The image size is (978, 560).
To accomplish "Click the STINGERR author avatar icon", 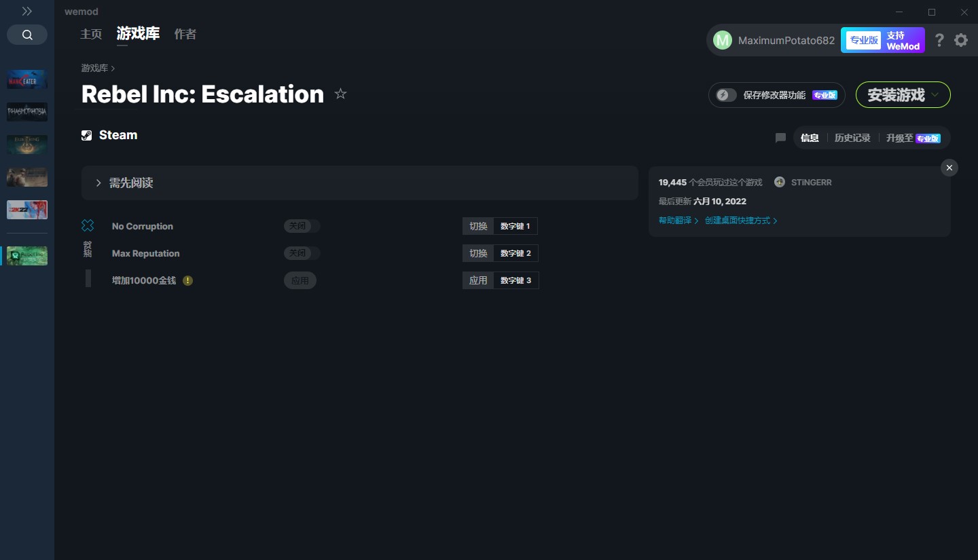I will (x=780, y=182).
